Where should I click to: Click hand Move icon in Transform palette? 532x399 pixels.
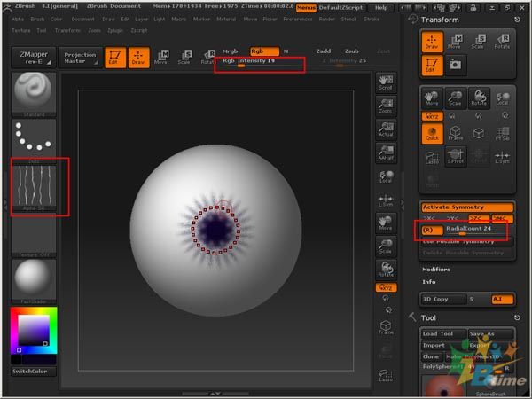(432, 98)
